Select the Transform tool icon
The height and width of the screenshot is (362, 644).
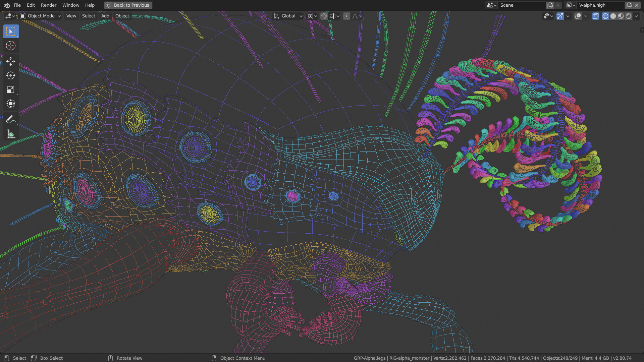tap(11, 104)
